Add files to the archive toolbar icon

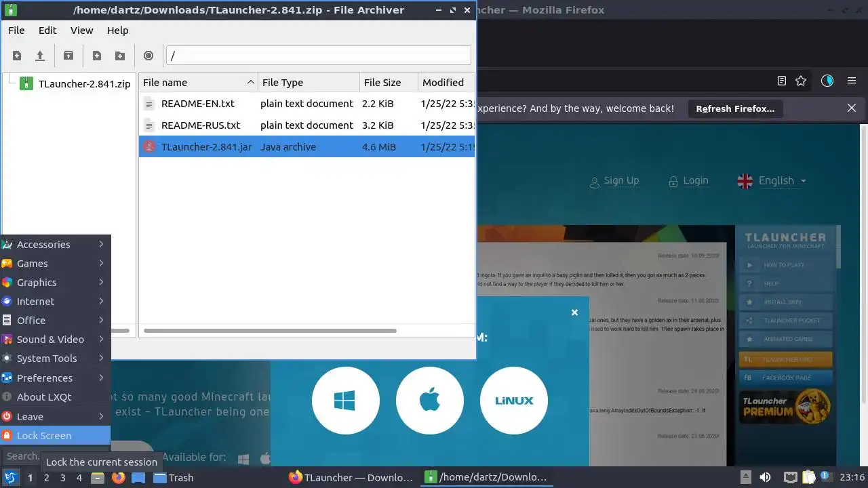97,56
